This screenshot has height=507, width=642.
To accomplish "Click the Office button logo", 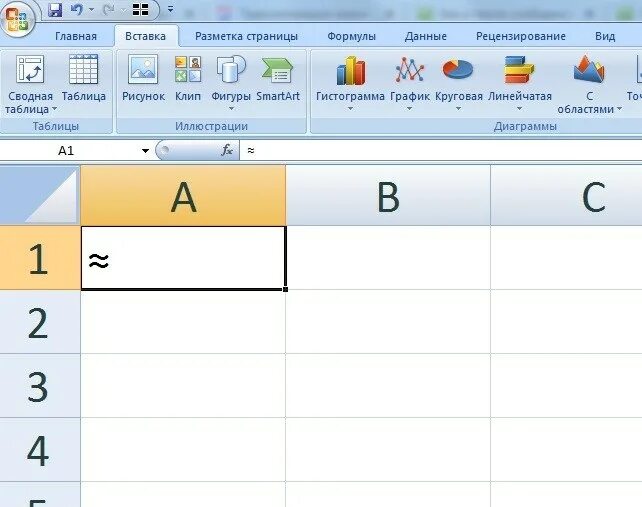I will [16, 17].
